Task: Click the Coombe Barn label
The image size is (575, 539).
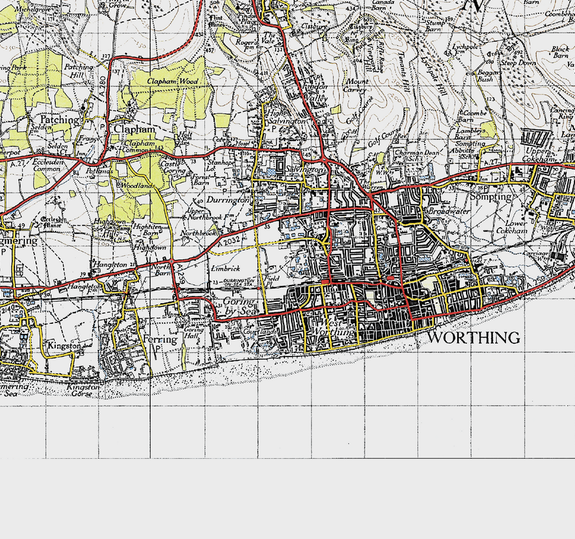Action: (x=473, y=116)
